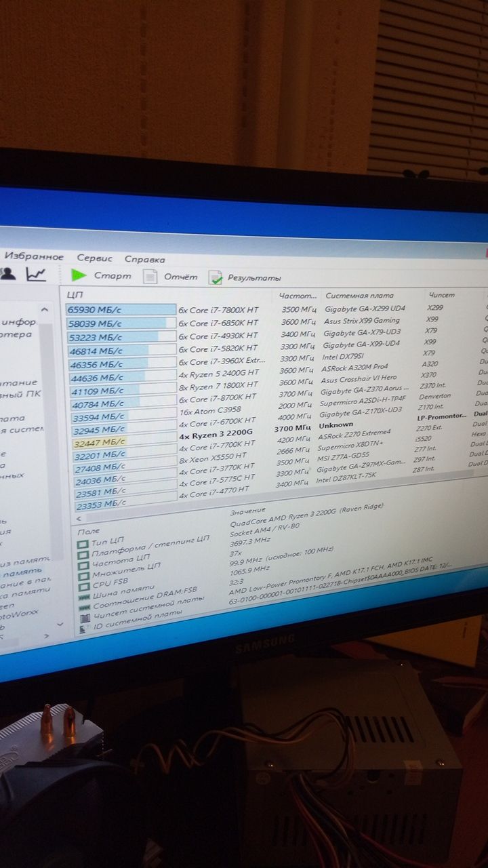The width and height of the screenshot is (488, 868).
Task: Open the Избранное menu
Action: (34, 257)
